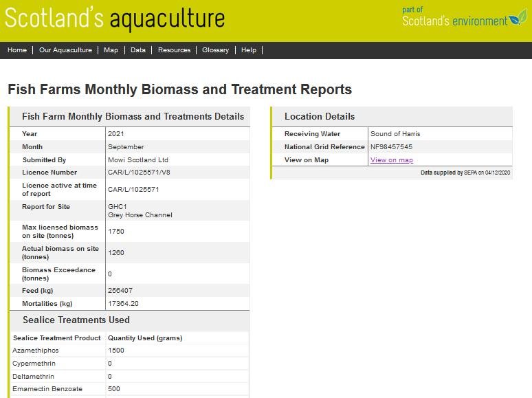Click the Grey Horse Channel site name
The width and height of the screenshot is (532, 398).
(140, 215)
